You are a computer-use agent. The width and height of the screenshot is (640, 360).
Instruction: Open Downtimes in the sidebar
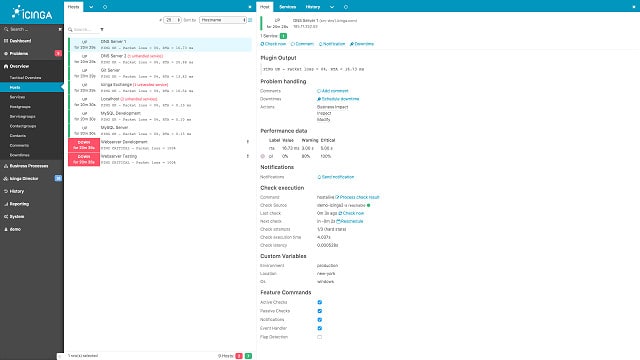click(20, 155)
